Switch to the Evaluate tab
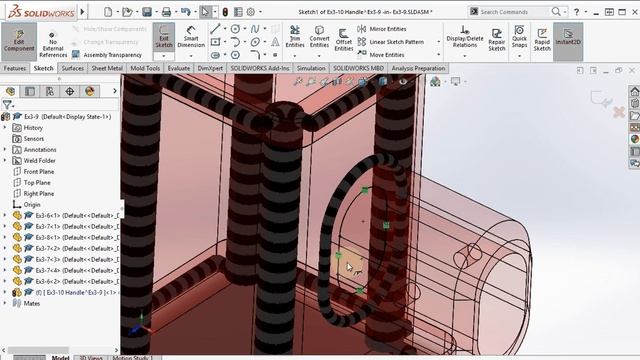Screen dimensions: 640x360 point(179,68)
